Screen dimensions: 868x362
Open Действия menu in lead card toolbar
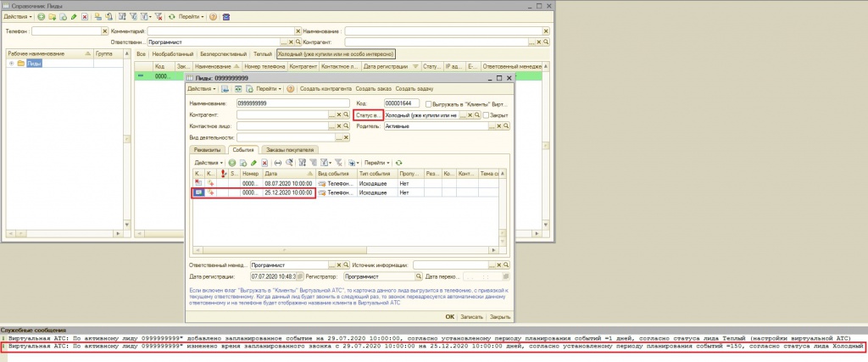[202, 88]
